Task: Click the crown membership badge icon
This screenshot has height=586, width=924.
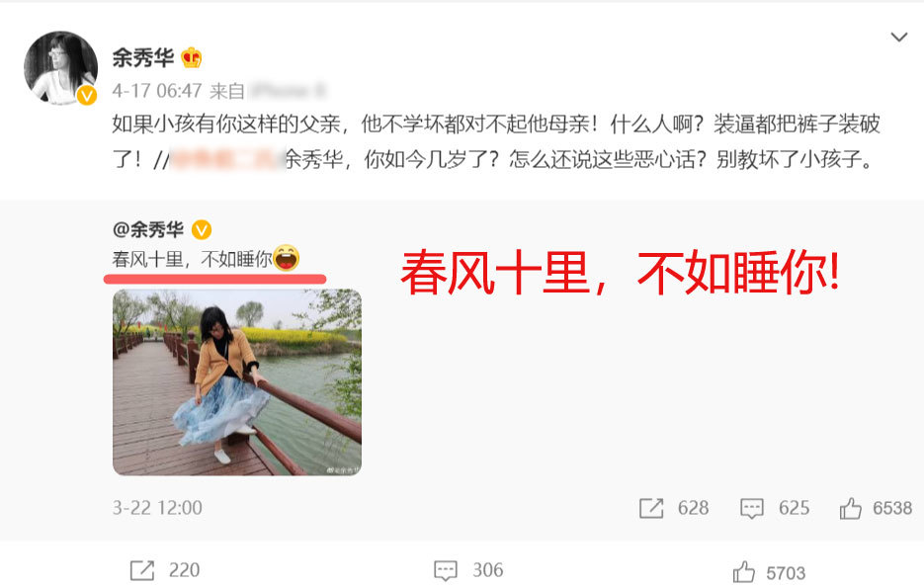Action: 192,57
